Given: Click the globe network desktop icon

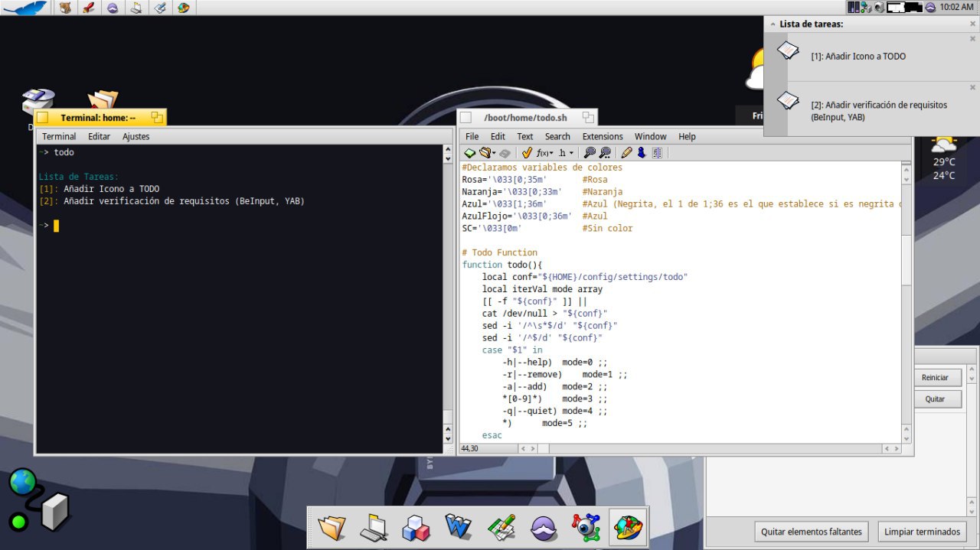Looking at the screenshot, I should (40, 501).
